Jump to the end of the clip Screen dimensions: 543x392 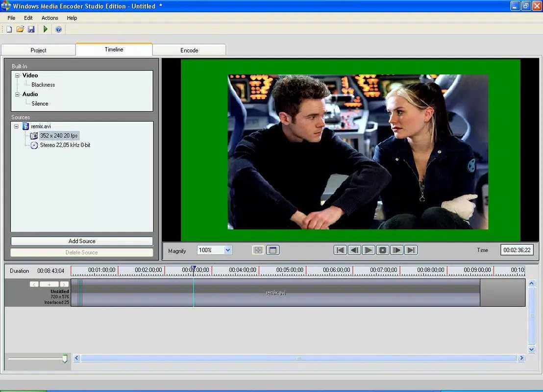click(411, 250)
